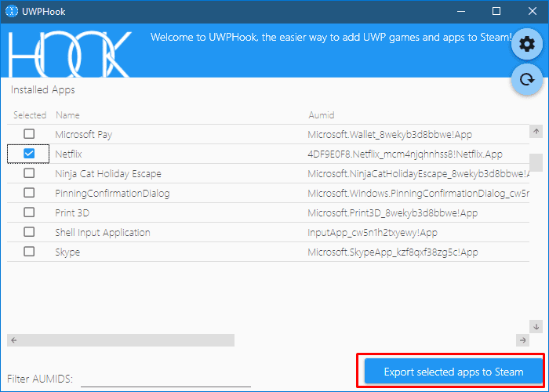Minimize the UWPHook window
549x392 pixels.
(461, 11)
